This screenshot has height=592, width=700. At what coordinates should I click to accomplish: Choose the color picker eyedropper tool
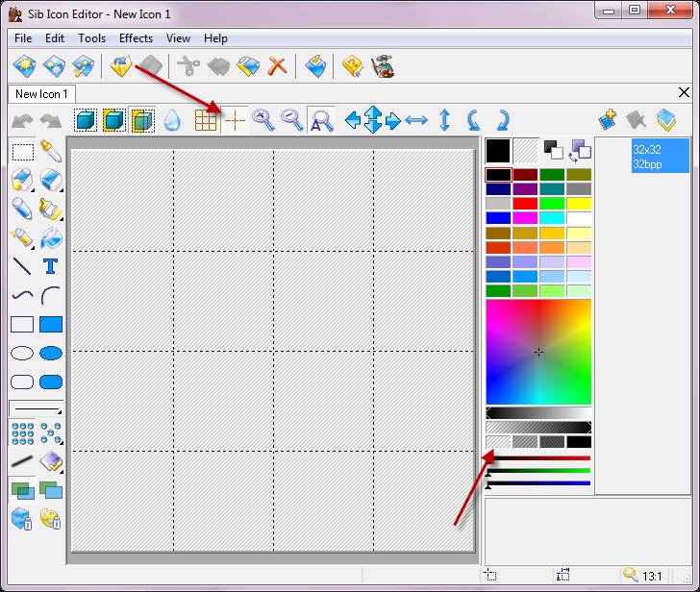click(51, 150)
